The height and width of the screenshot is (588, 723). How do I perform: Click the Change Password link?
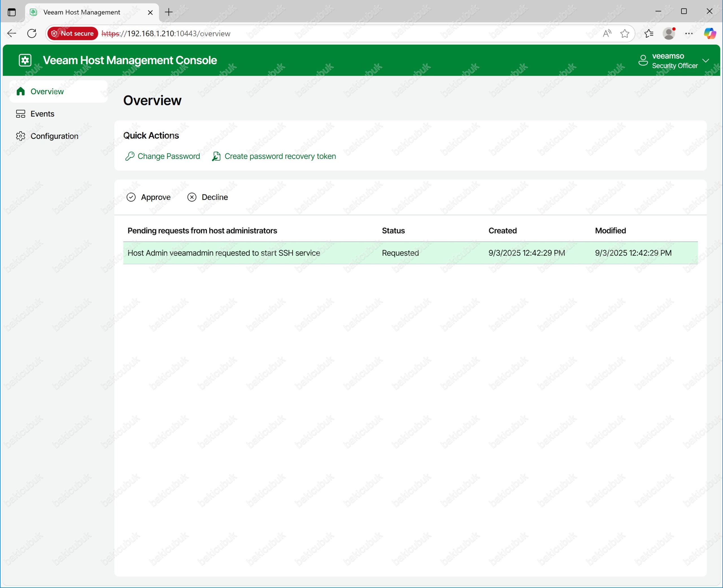(169, 156)
